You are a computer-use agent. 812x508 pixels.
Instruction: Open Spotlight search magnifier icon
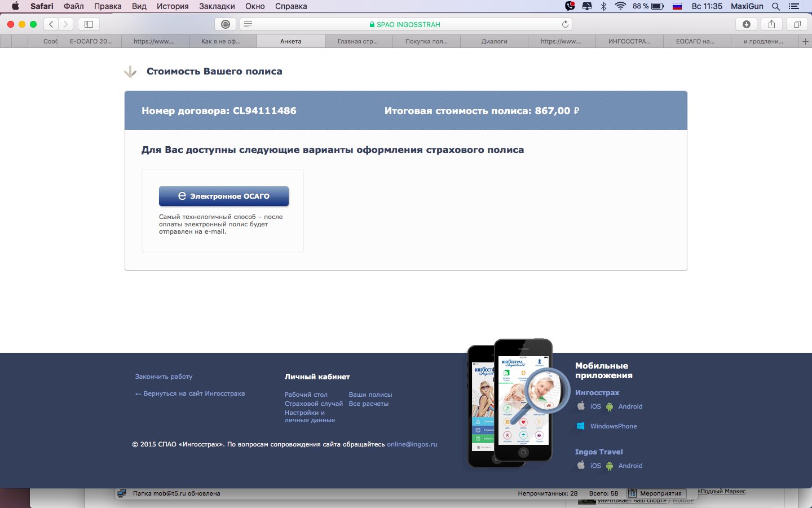click(776, 6)
